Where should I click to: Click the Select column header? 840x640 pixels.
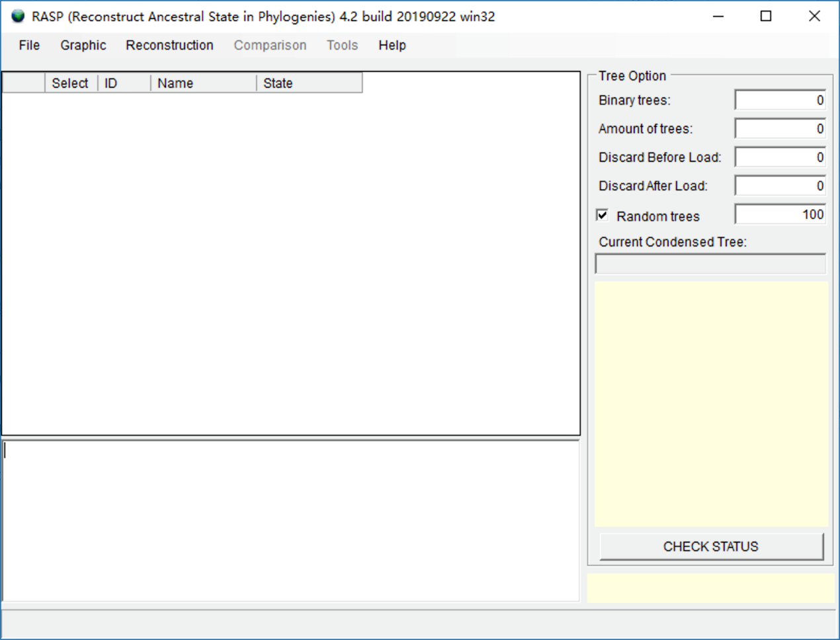point(71,83)
